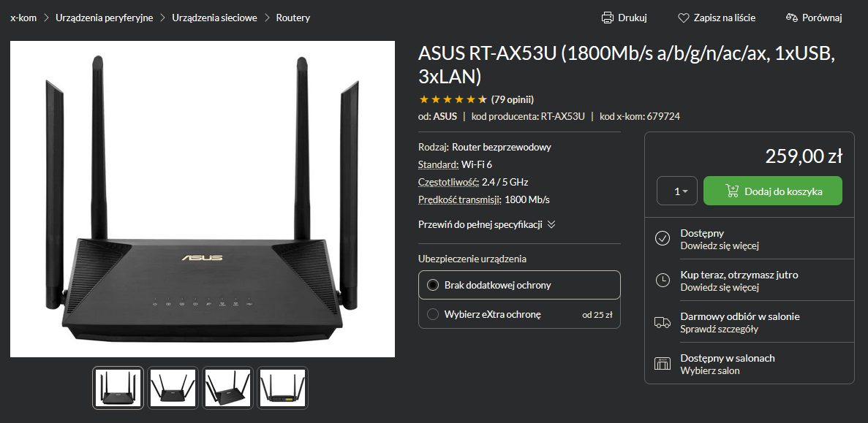Click the printer icon next to Drukuj
This screenshot has height=423, width=868.
click(608, 18)
